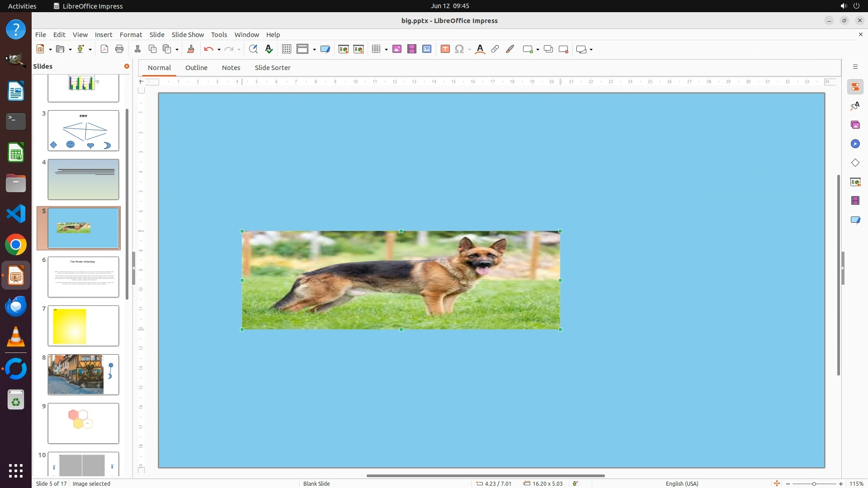Image resolution: width=868 pixels, height=488 pixels.
Task: Insert audio or video via filmstrip icon
Action: [412, 49]
